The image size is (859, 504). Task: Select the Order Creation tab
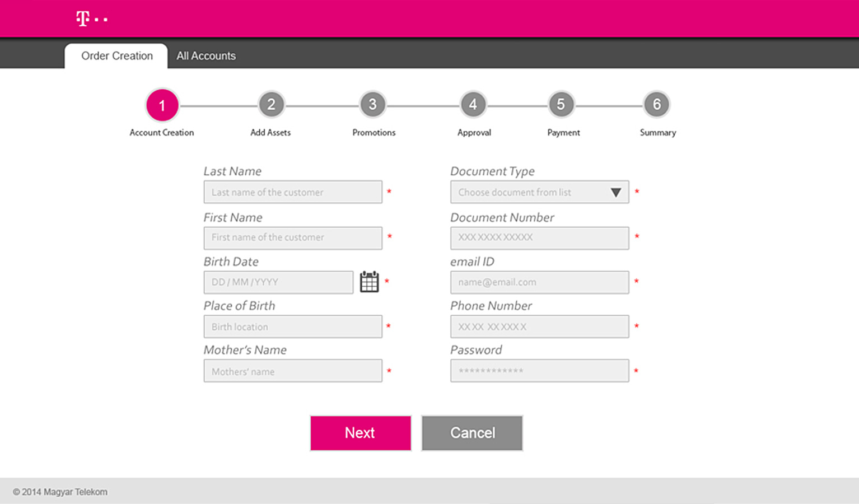click(x=116, y=56)
